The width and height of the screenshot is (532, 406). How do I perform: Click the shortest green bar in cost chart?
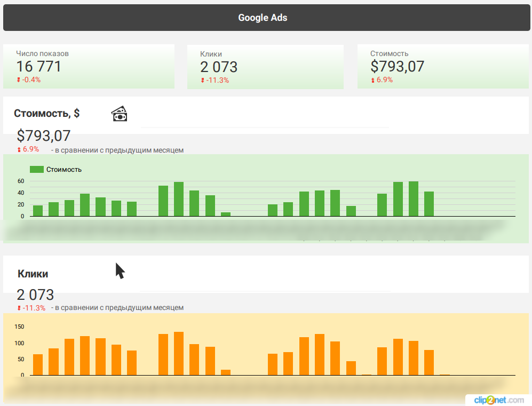[x=226, y=214]
